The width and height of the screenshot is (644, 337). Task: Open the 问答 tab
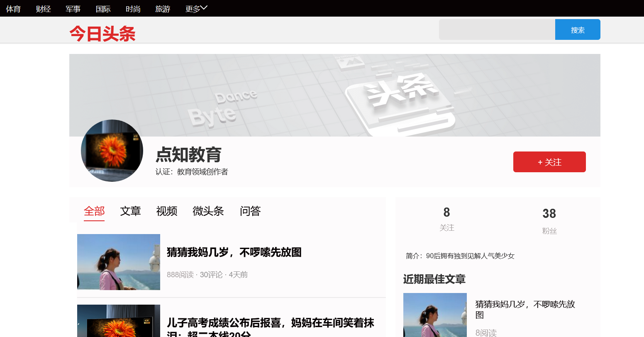250,211
